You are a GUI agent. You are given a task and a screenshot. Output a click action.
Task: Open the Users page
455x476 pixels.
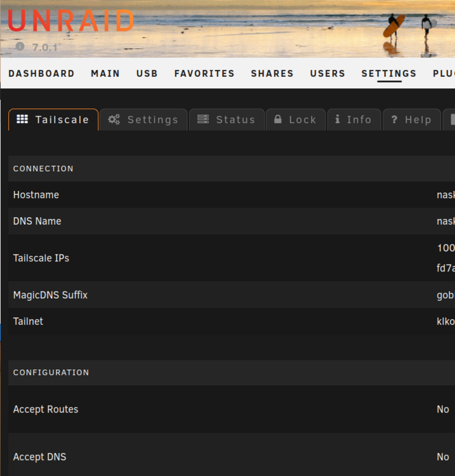(x=327, y=74)
